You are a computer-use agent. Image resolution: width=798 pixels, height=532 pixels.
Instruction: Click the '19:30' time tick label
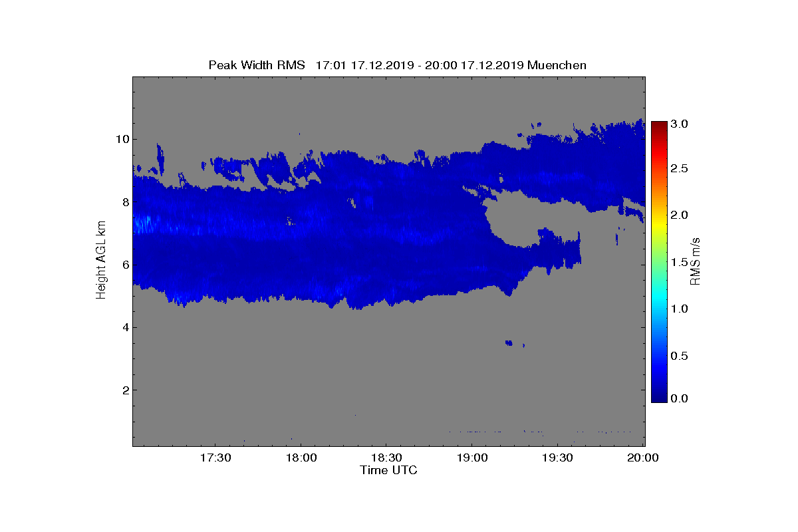(x=557, y=458)
